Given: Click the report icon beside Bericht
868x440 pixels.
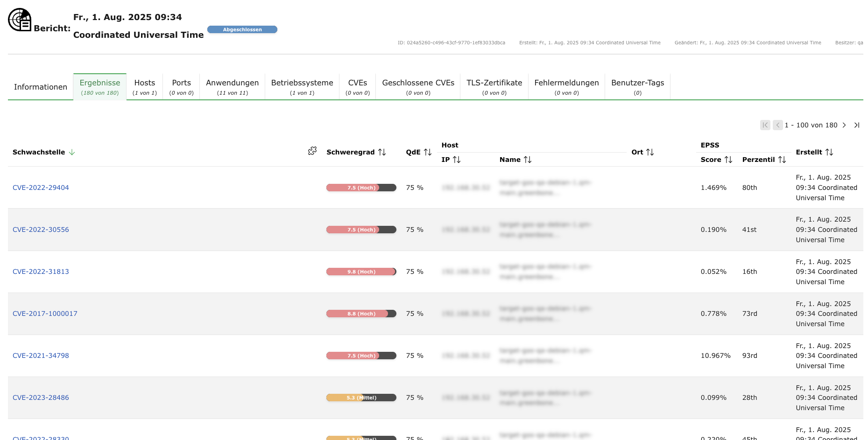Looking at the screenshot, I should (x=20, y=20).
